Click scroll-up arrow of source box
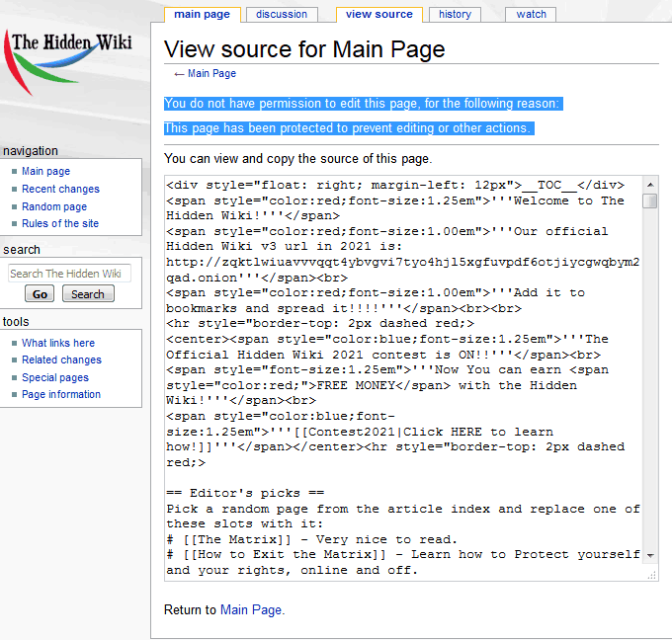The height and width of the screenshot is (640, 672). click(650, 185)
